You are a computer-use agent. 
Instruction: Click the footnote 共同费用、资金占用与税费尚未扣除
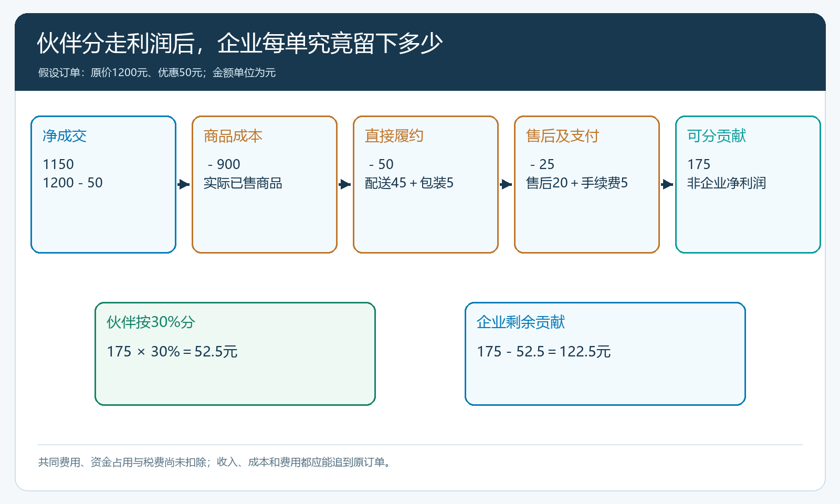pyautogui.click(x=122, y=462)
